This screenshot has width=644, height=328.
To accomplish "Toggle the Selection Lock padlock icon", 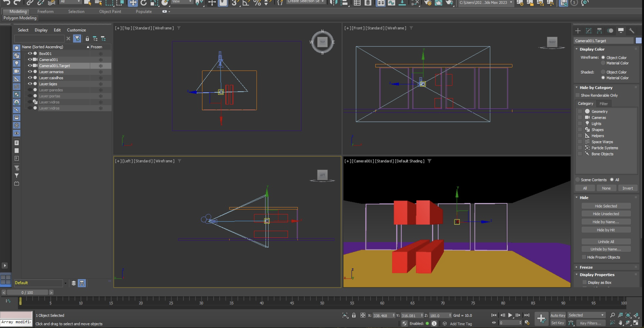I will [354, 315].
